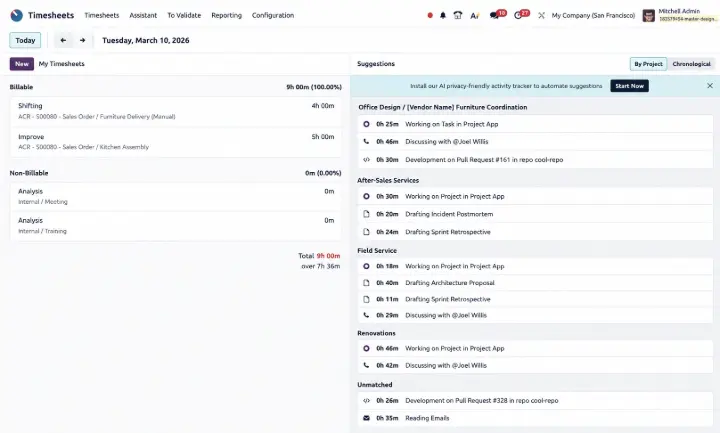Click the Non-Billable 0m (0.00%) total

coord(323,173)
